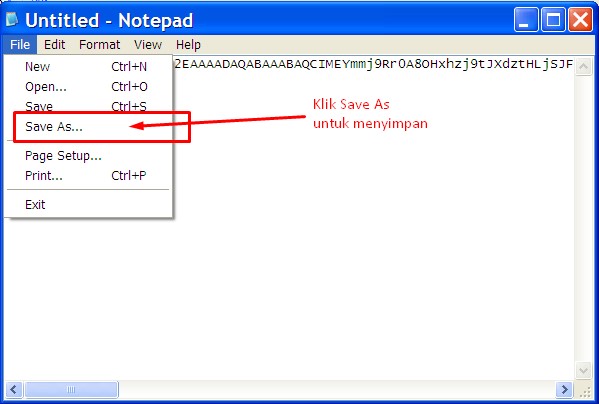The height and width of the screenshot is (404, 599).
Task: Open the Edit menu
Action: [55, 45]
